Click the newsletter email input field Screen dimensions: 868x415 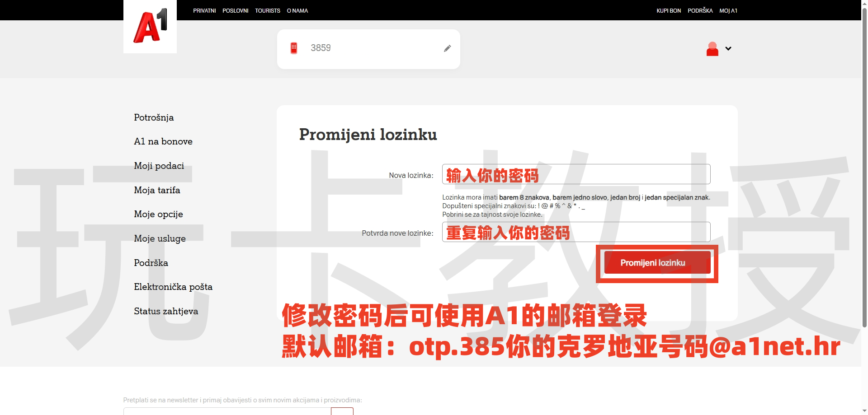(x=226, y=411)
